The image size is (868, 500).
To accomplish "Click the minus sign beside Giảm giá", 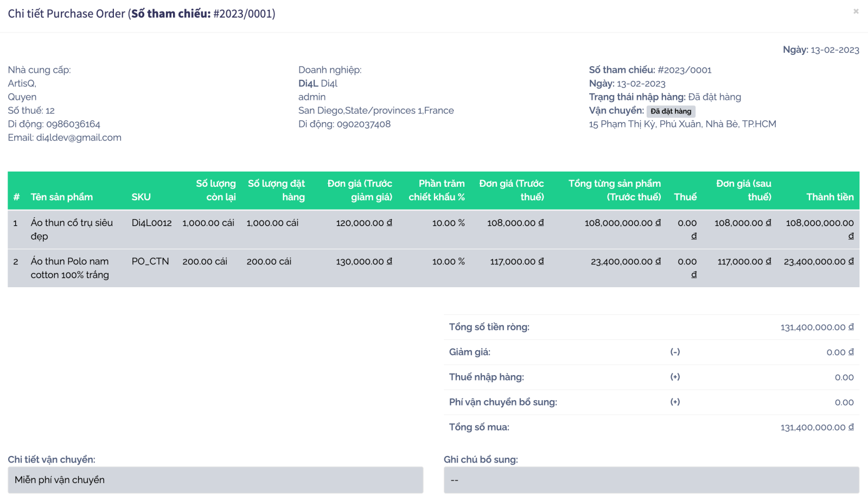I will click(x=675, y=352).
